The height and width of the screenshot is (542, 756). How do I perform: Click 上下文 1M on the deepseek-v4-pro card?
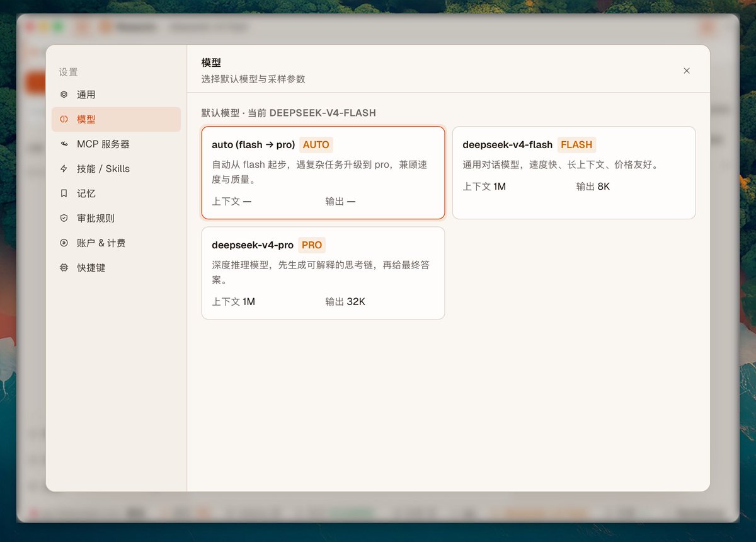point(233,301)
